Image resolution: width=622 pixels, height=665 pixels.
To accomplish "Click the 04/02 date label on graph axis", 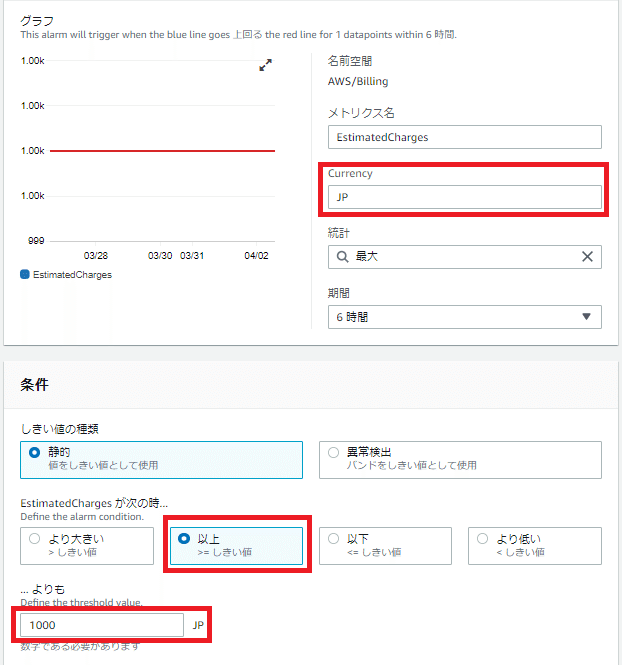I will pyautogui.click(x=257, y=256).
